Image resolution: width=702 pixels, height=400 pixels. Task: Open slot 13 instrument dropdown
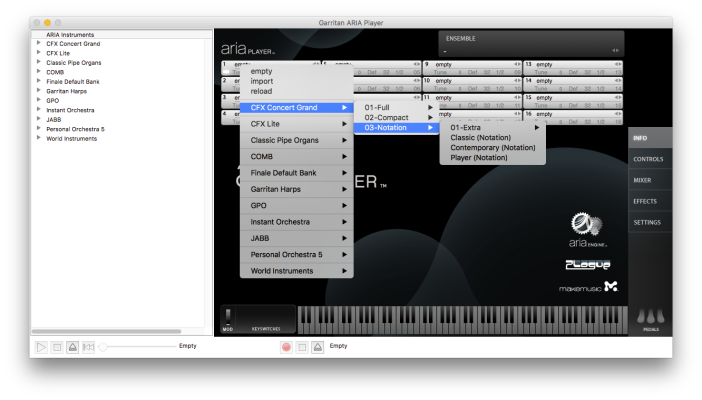pyautogui.click(x=618, y=65)
